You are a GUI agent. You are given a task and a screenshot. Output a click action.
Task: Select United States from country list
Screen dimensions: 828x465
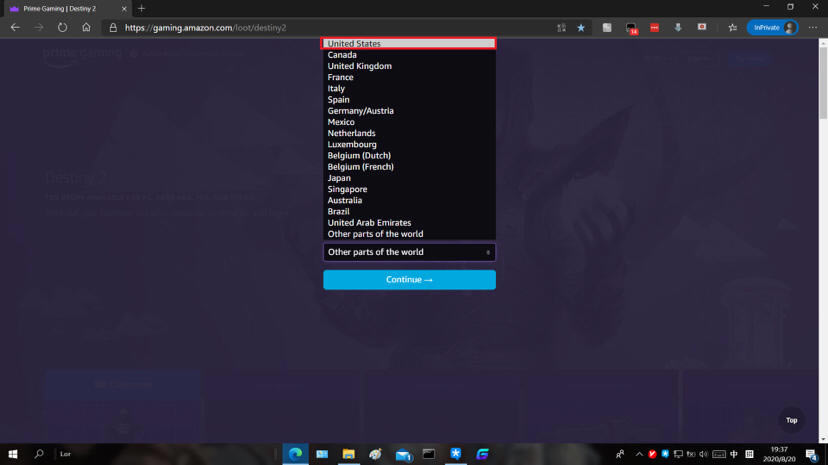[x=409, y=43]
